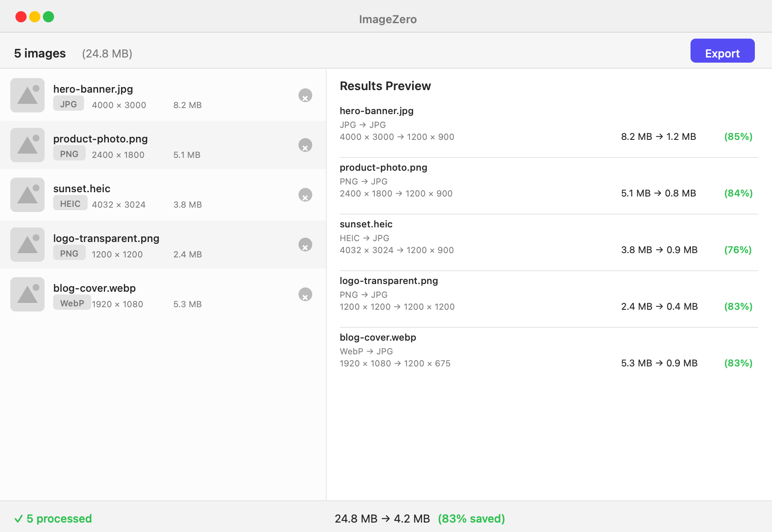Viewport: 772px width, 532px height.
Task: Click HEIC → JPG conversion text
Action: pyautogui.click(x=365, y=238)
